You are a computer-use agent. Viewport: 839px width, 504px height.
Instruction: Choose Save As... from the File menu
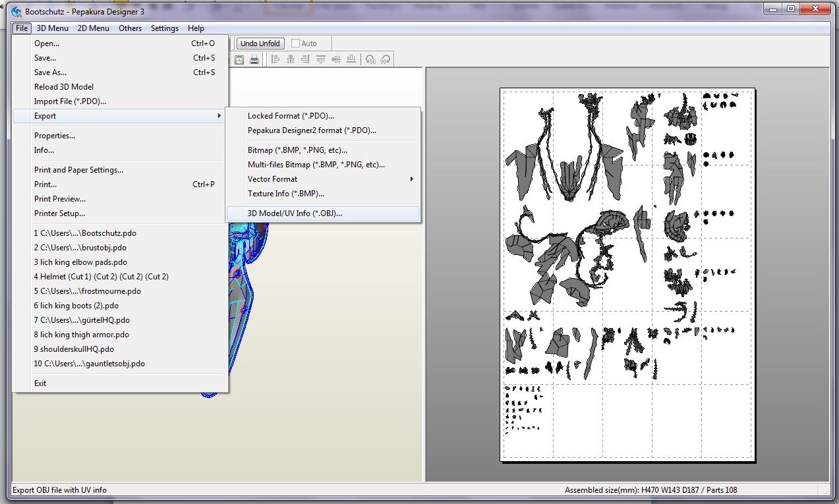(x=121, y=72)
